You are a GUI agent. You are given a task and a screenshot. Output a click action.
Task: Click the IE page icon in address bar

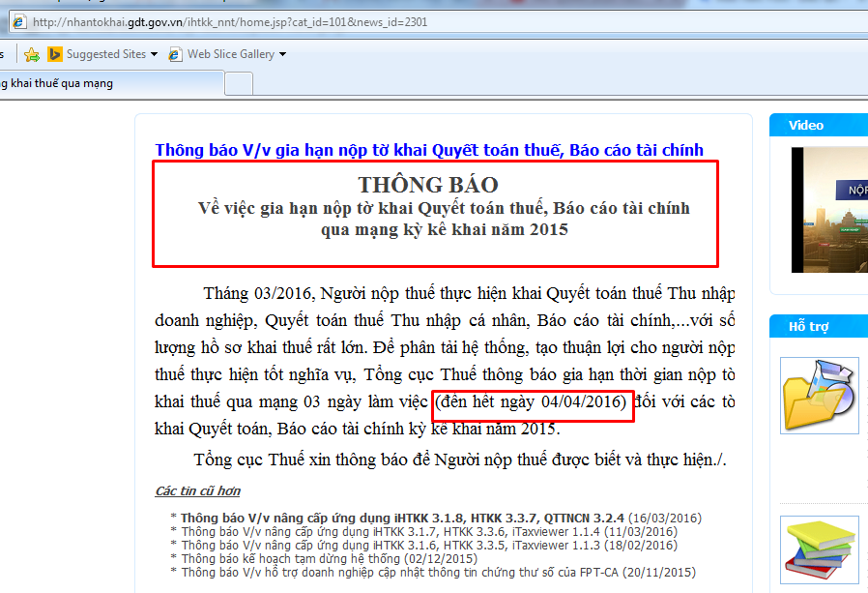click(17, 21)
